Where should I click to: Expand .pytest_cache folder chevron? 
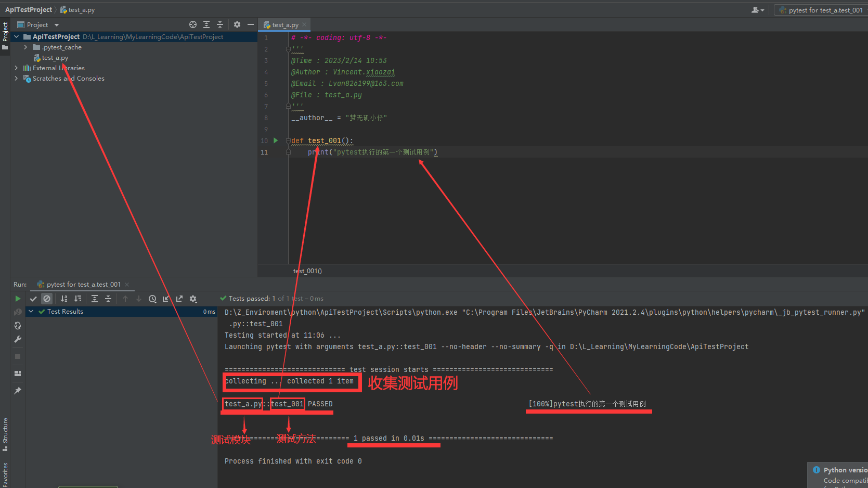pos(25,47)
